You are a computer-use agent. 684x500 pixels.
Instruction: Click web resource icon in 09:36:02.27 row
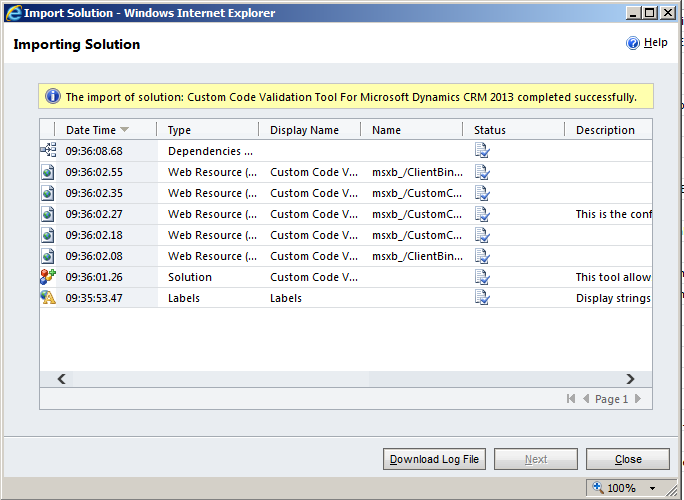[x=48, y=214]
